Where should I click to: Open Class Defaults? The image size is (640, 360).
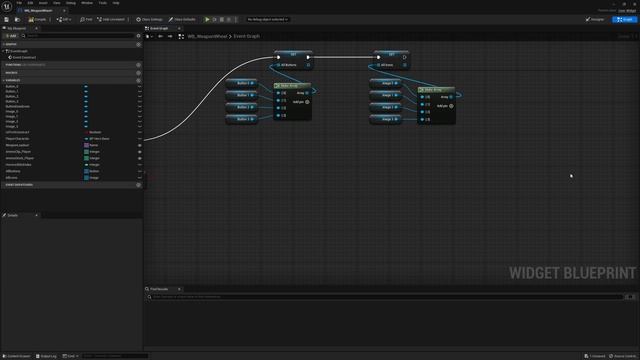[182, 19]
